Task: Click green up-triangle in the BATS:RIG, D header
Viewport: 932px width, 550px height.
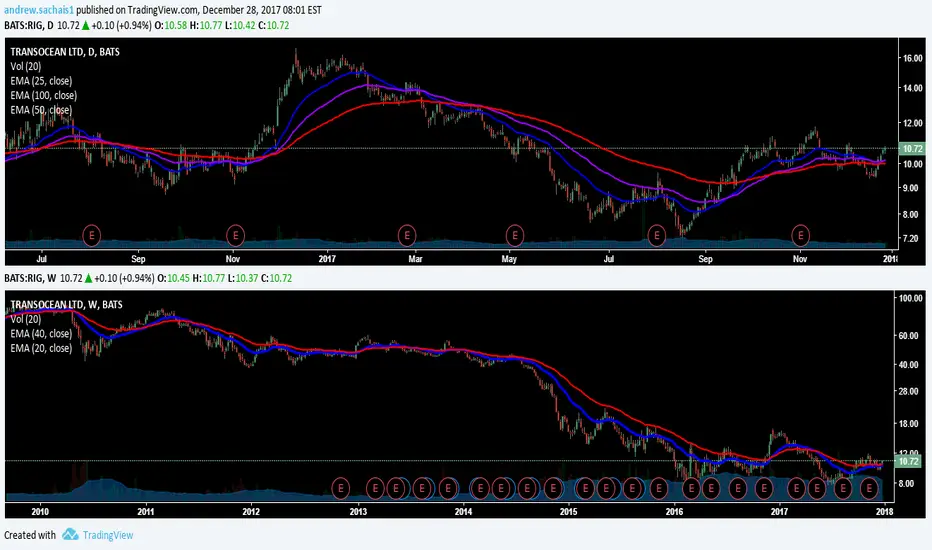Action: 86,26
